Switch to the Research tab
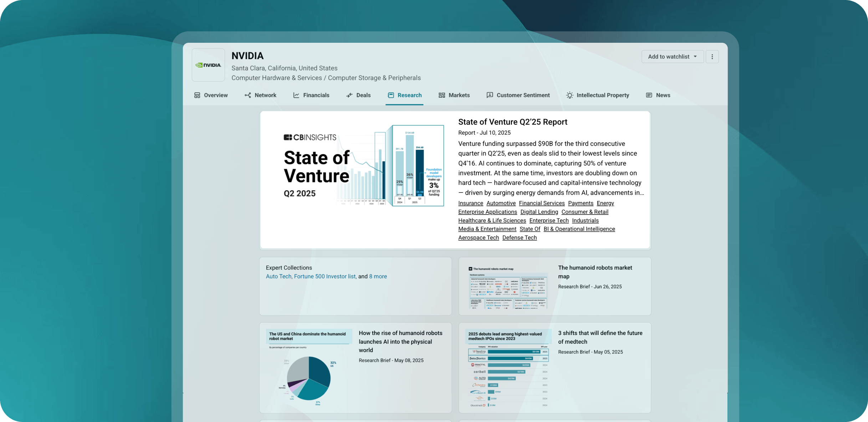Image resolution: width=868 pixels, height=422 pixels. click(409, 95)
